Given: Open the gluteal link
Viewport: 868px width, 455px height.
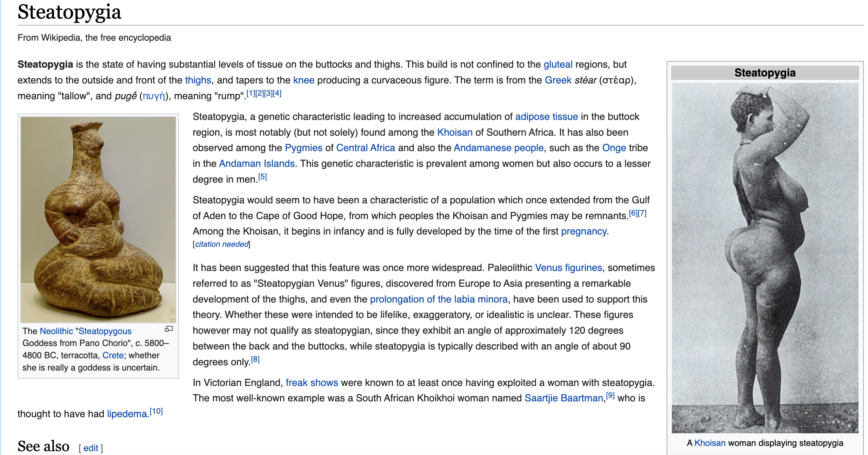Looking at the screenshot, I should pyautogui.click(x=558, y=64).
